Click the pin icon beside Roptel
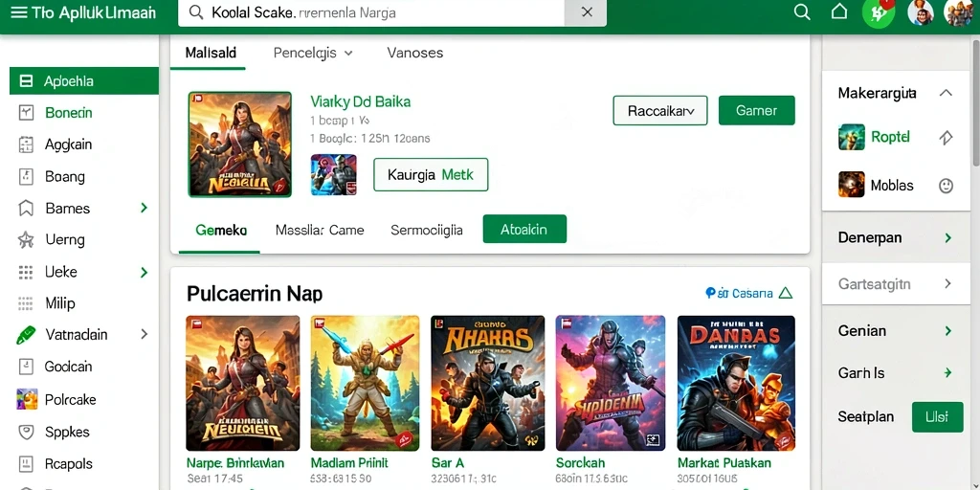Viewport: 980px width, 490px height. point(946,138)
